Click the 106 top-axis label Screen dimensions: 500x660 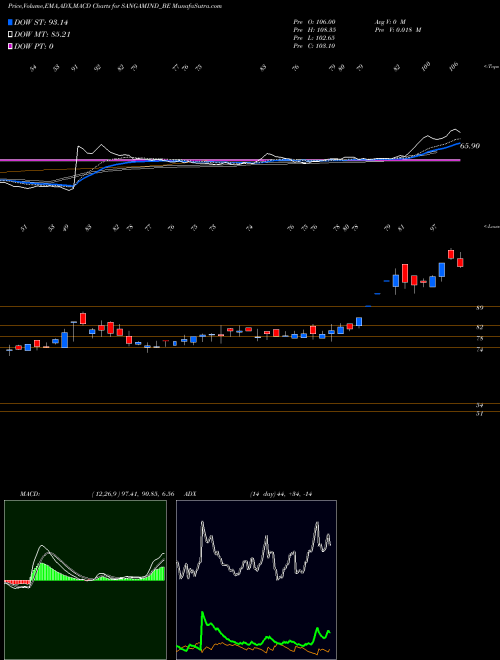point(453,67)
